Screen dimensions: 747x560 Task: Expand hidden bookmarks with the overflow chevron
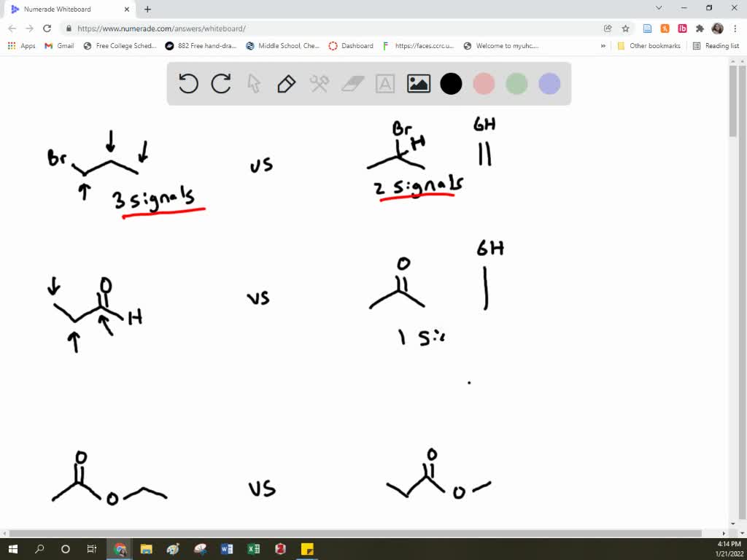pos(603,45)
